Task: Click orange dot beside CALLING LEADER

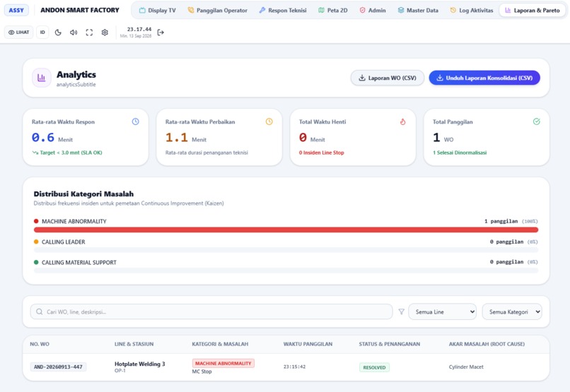Action: [x=36, y=242]
